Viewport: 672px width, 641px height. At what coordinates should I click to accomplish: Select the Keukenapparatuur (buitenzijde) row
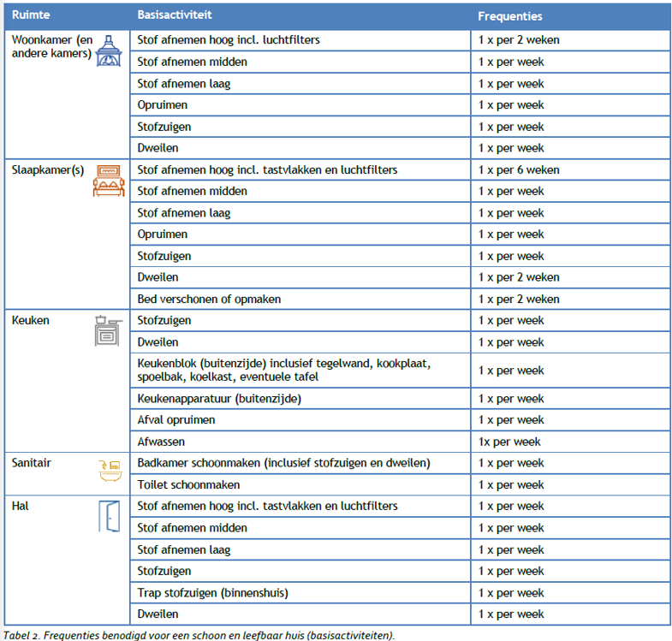click(x=219, y=399)
